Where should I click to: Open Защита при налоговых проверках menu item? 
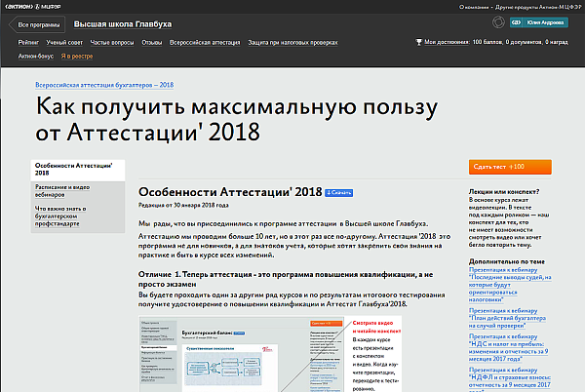[292, 43]
